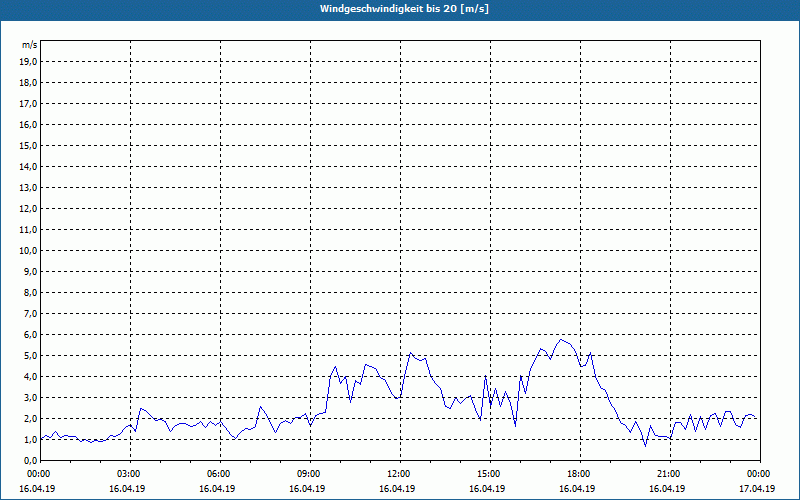Click the 17.04.19 date label
800x500 pixels.
coord(757,488)
